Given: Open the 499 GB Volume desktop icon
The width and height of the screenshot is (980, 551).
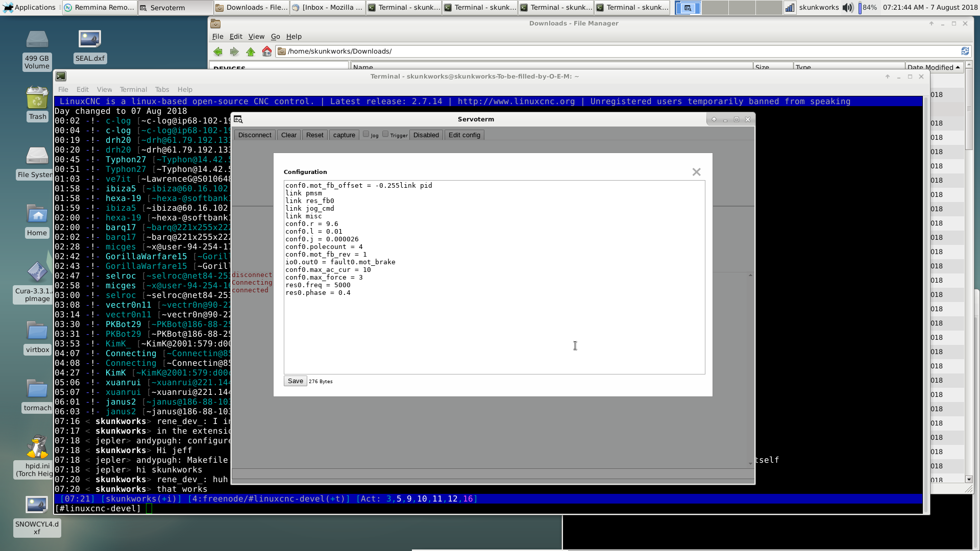Looking at the screenshot, I should (37, 50).
